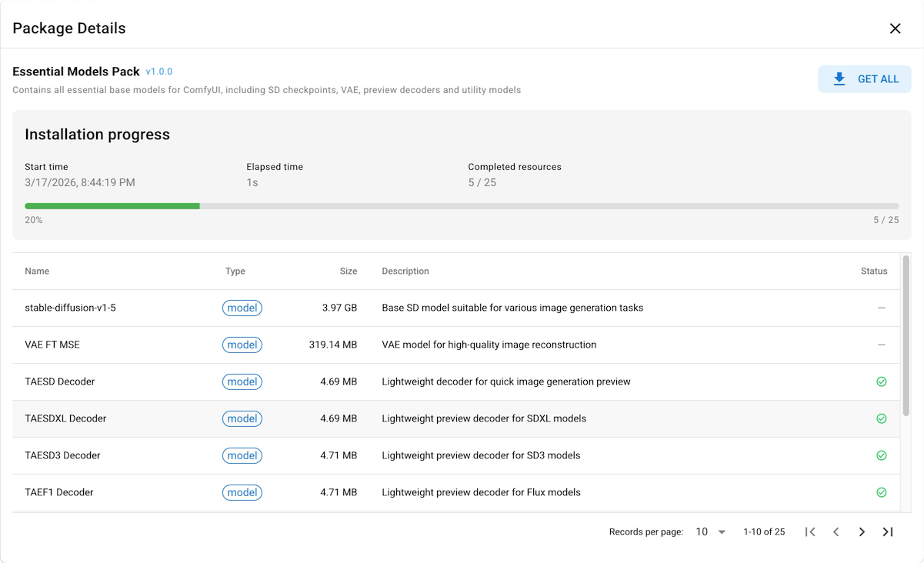The width and height of the screenshot is (924, 563).
Task: Select the model badge next to stable-diffusion-v1-5
Action: pyautogui.click(x=242, y=308)
